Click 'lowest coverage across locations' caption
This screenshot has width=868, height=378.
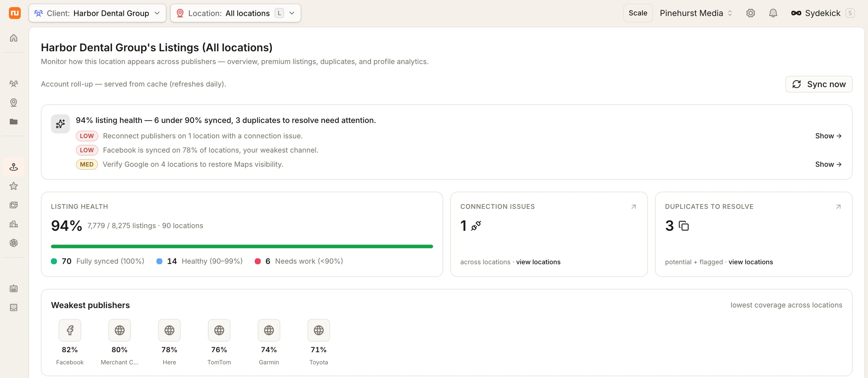click(x=786, y=305)
